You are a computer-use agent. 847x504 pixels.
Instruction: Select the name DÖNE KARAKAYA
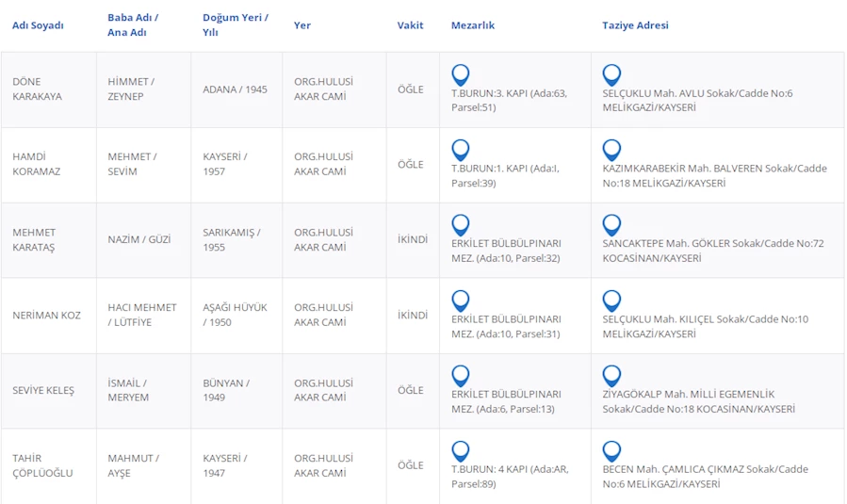(x=37, y=89)
